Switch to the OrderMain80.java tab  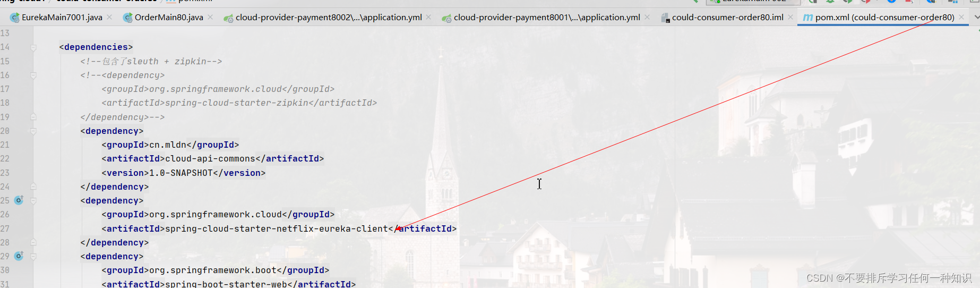[x=168, y=18]
